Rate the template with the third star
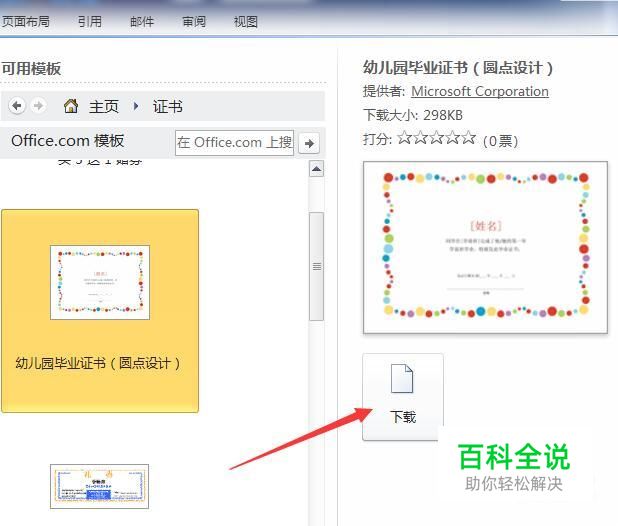The image size is (618, 526). 436,138
